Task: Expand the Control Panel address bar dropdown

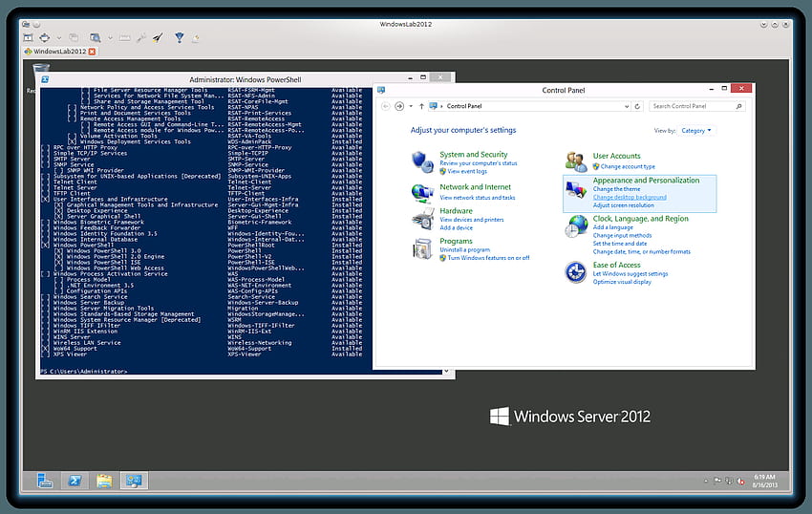Action: click(x=627, y=106)
